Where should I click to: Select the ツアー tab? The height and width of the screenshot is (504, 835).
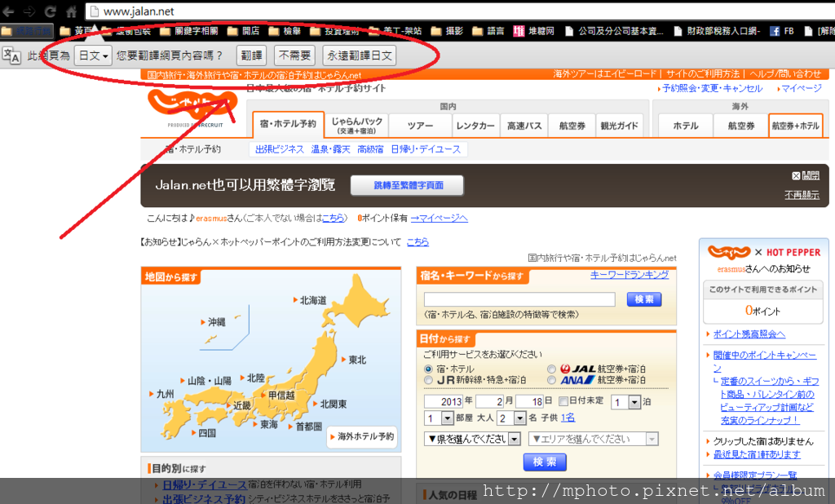420,126
